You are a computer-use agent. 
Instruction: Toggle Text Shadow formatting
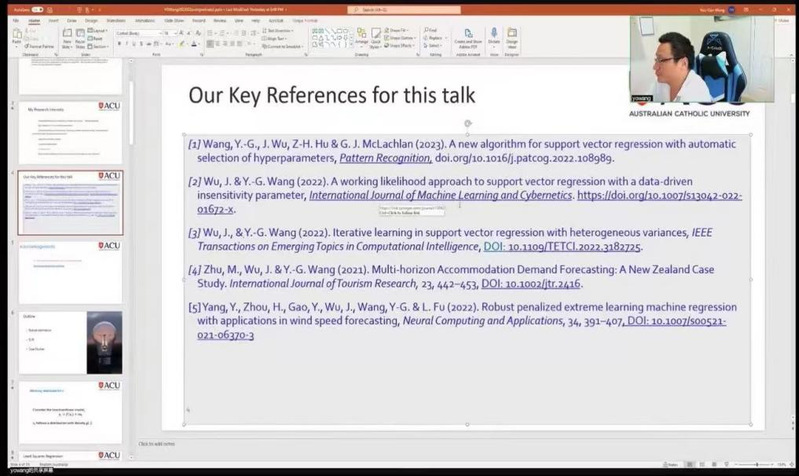click(142, 44)
